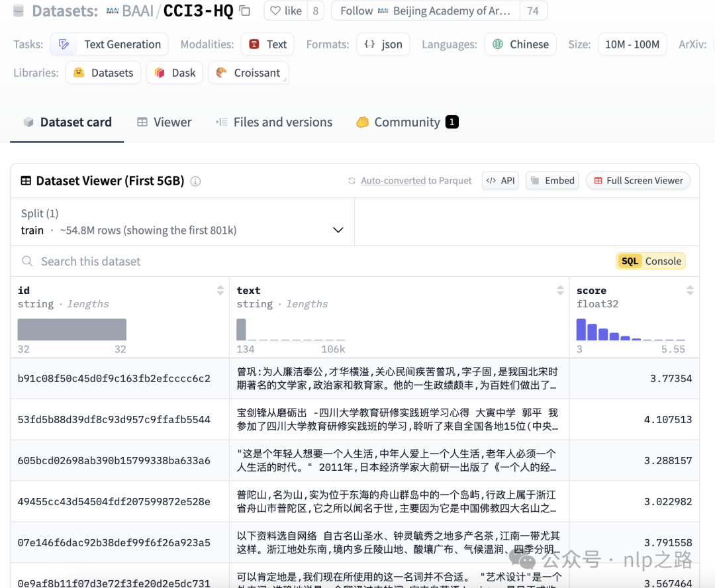Open Full Screen Viewer

tap(638, 181)
